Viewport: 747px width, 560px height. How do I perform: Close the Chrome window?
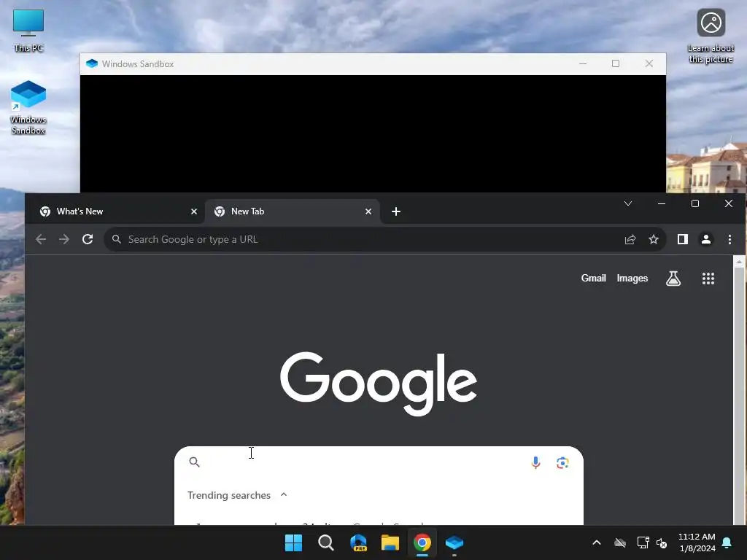(x=729, y=204)
